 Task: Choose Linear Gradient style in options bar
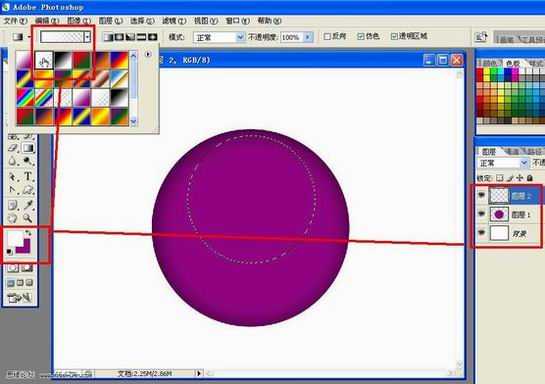point(108,36)
